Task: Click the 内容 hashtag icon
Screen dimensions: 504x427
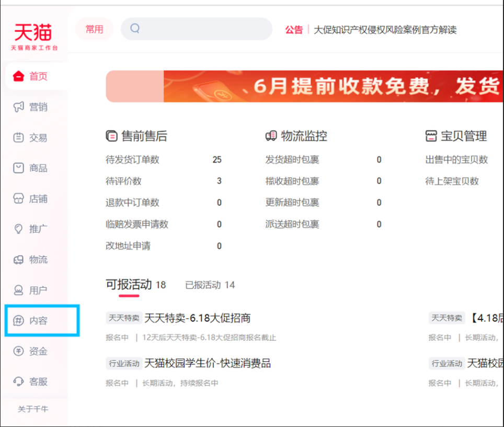Action: [x=18, y=321]
